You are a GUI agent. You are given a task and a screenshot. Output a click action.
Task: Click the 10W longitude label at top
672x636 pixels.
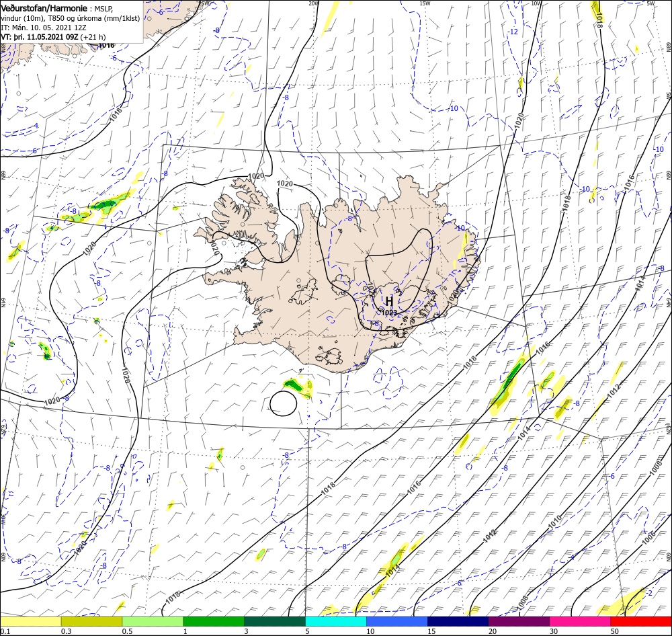tap(536, 3)
